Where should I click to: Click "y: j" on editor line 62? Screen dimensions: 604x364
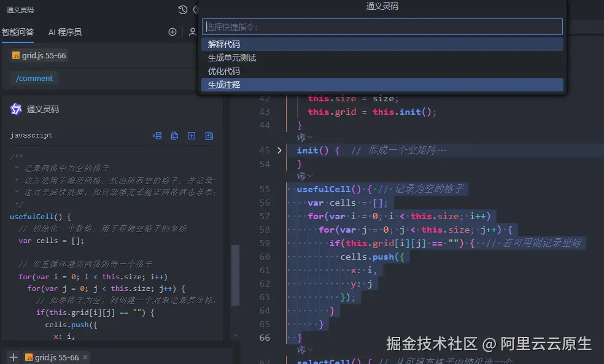[362, 284]
